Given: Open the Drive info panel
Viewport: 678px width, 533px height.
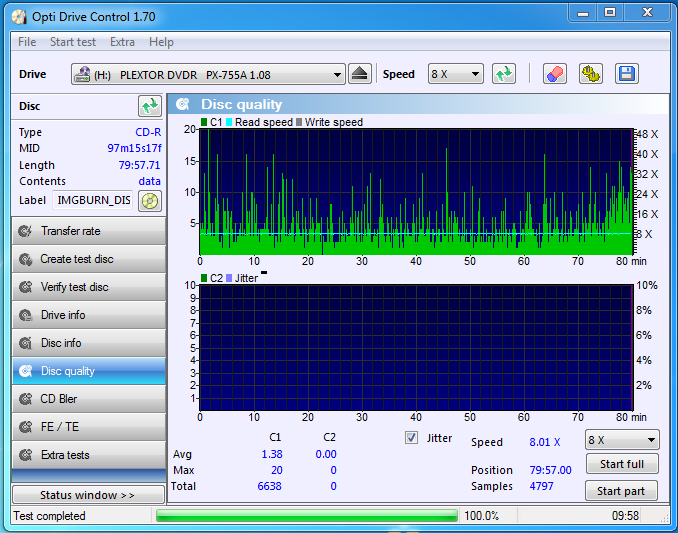Looking at the screenshot, I should click(x=89, y=315).
